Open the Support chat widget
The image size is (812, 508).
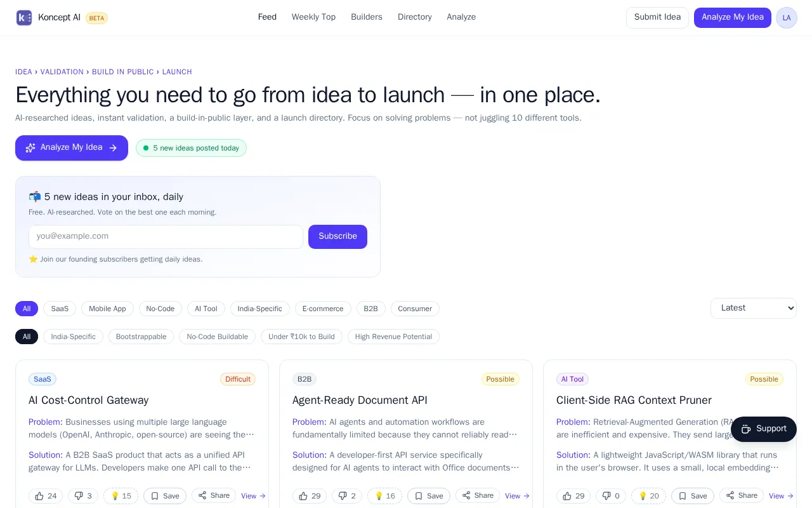tap(764, 429)
